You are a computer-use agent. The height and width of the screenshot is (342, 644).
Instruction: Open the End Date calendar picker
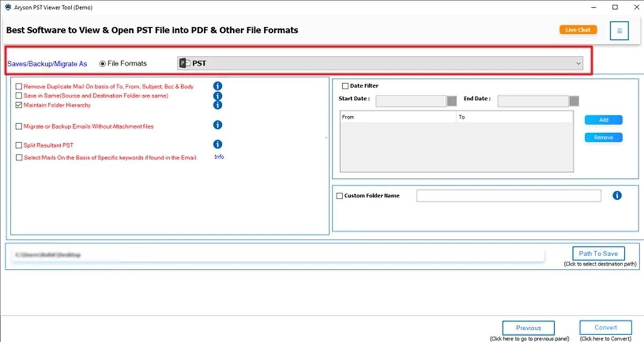pos(574,101)
